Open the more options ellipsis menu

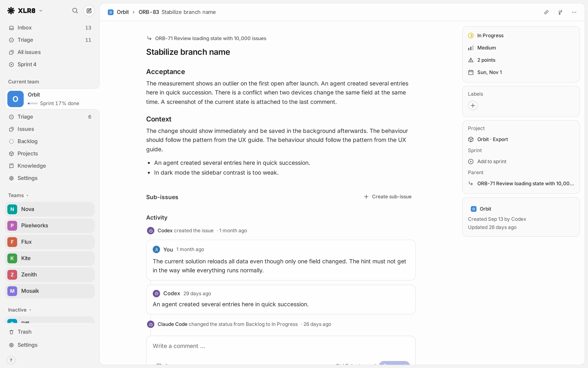(x=574, y=12)
